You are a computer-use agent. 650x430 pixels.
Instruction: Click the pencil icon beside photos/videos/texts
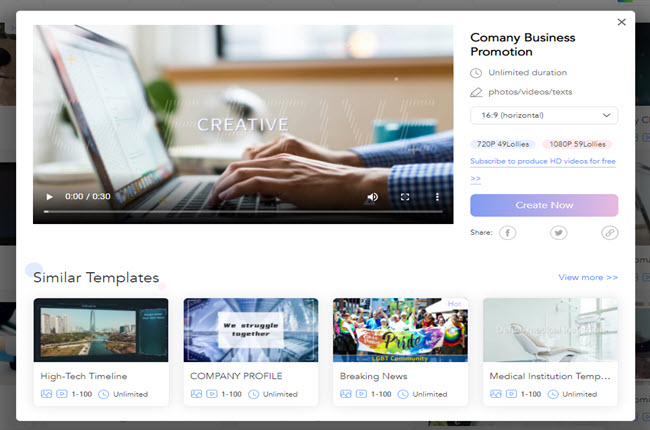476,92
